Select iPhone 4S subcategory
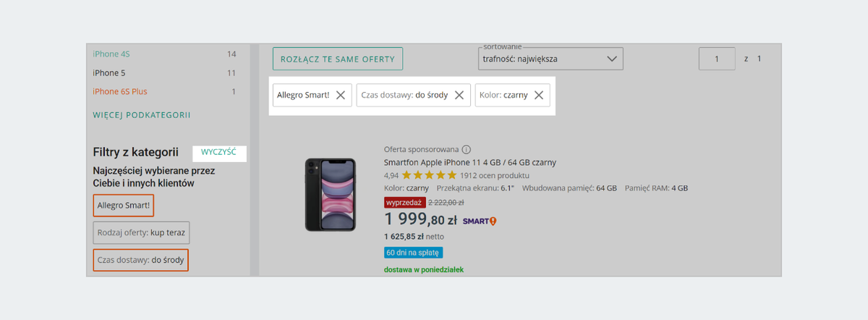Viewport: 868px width, 320px height. (x=111, y=54)
